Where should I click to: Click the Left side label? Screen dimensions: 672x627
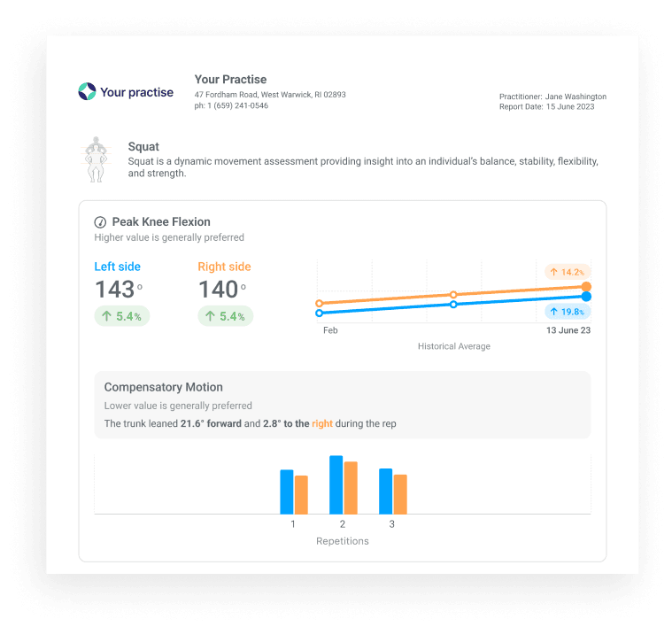tap(118, 267)
